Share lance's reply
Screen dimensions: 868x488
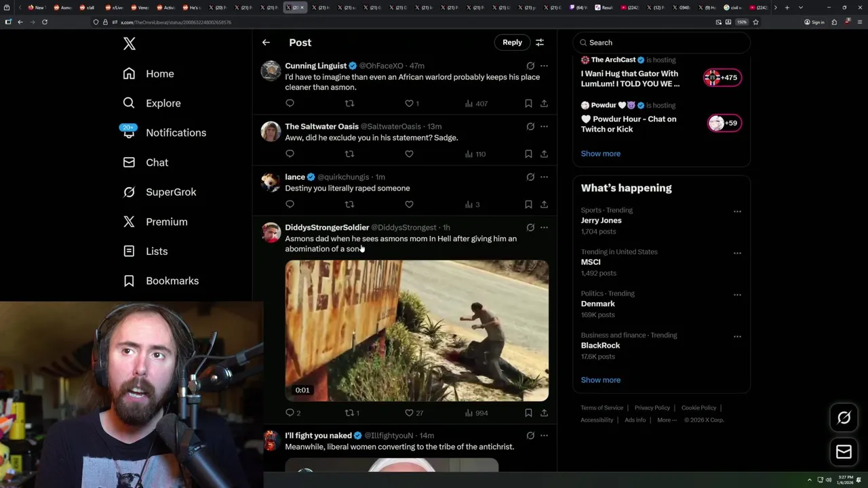click(544, 204)
